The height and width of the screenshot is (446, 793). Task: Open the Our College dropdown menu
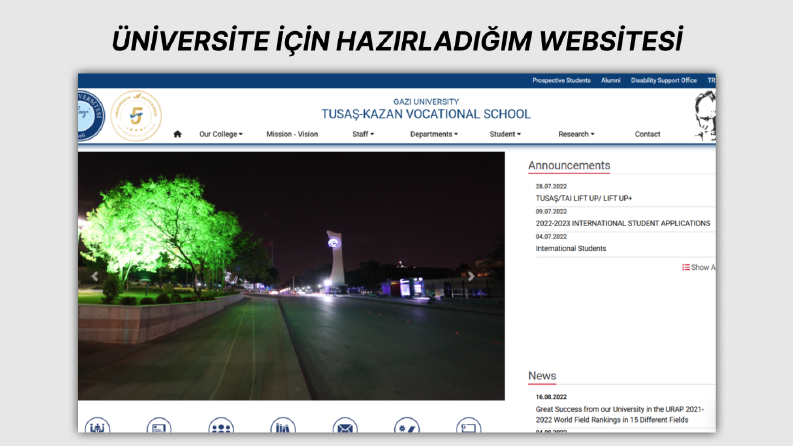click(x=221, y=134)
